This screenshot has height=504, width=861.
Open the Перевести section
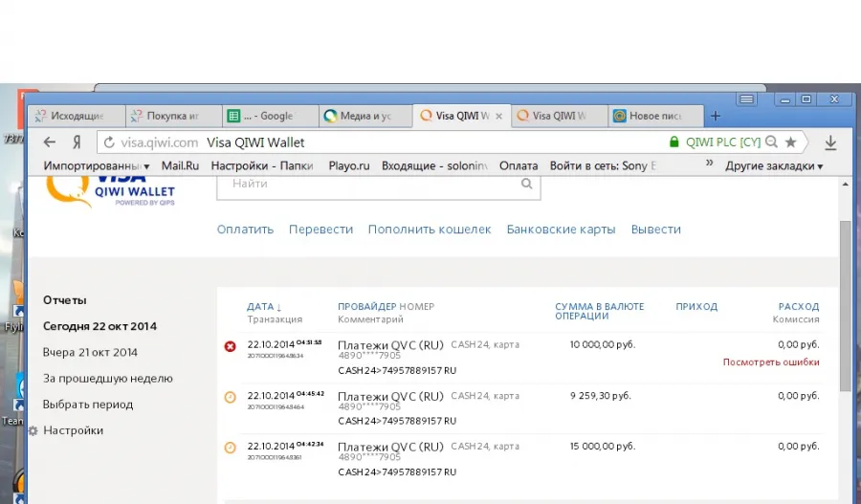coord(320,230)
